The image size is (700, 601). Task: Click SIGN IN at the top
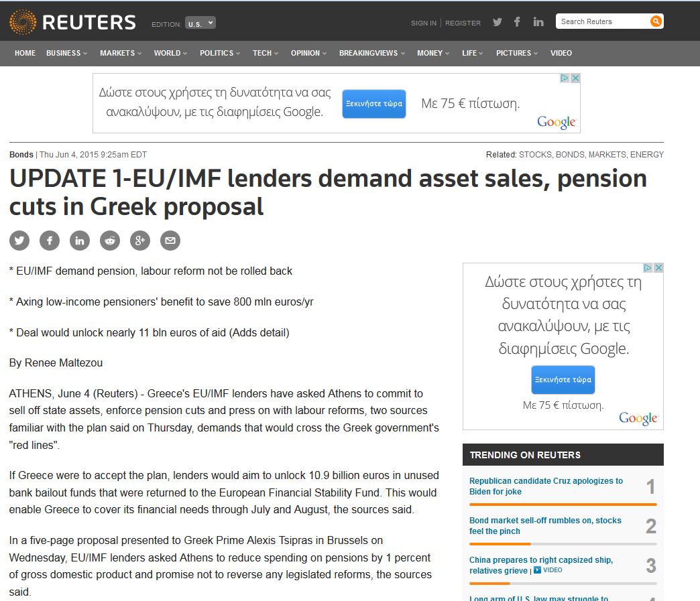423,23
